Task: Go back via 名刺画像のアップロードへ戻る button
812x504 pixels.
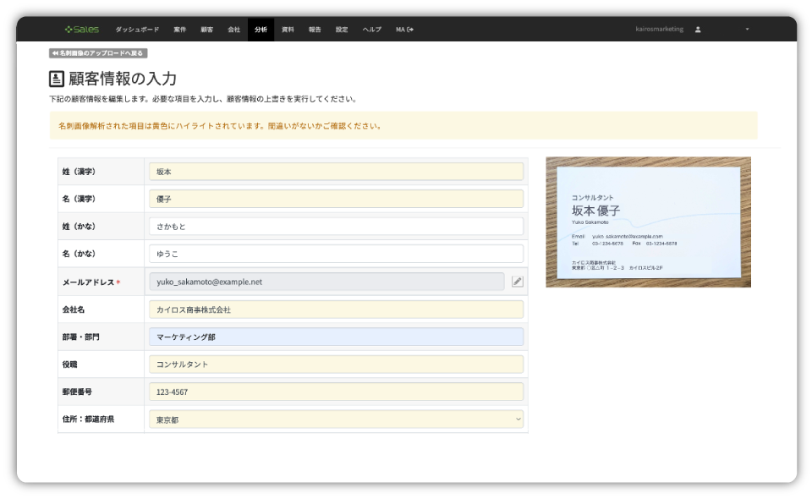Action: coord(98,53)
